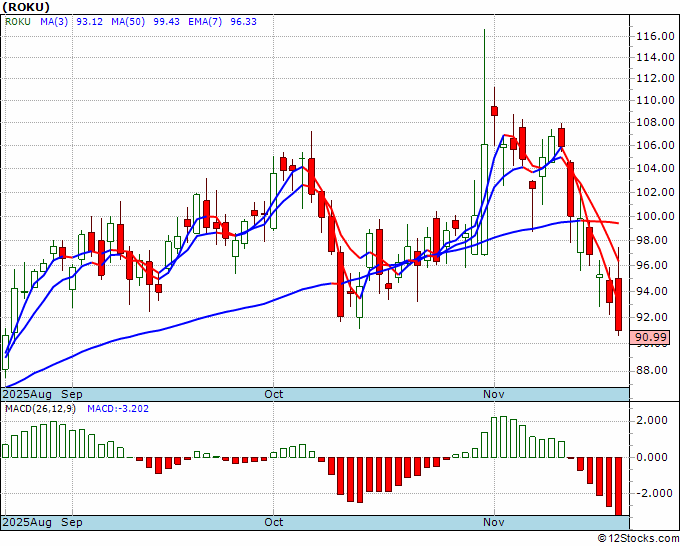Click the 98.00 price axis label
This screenshot has width=680, height=546.
pos(652,240)
